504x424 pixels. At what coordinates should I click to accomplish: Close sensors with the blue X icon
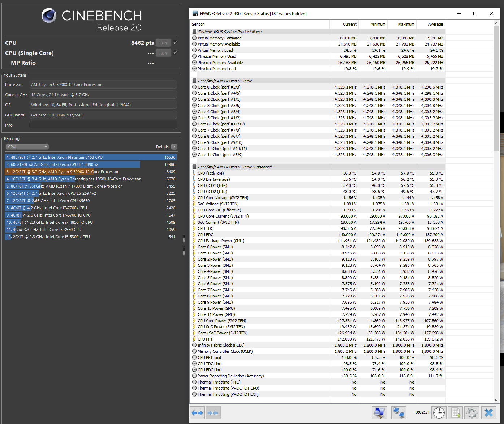[x=489, y=412]
